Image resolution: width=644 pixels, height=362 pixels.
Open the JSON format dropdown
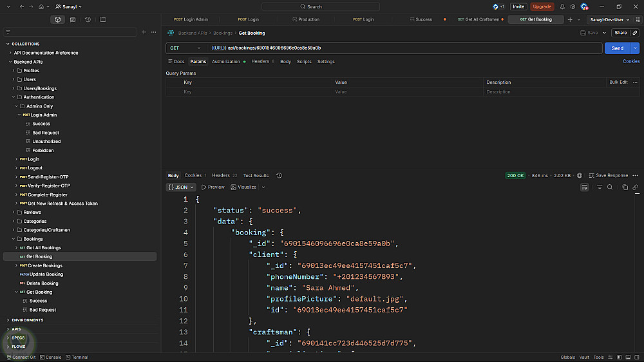click(x=180, y=187)
